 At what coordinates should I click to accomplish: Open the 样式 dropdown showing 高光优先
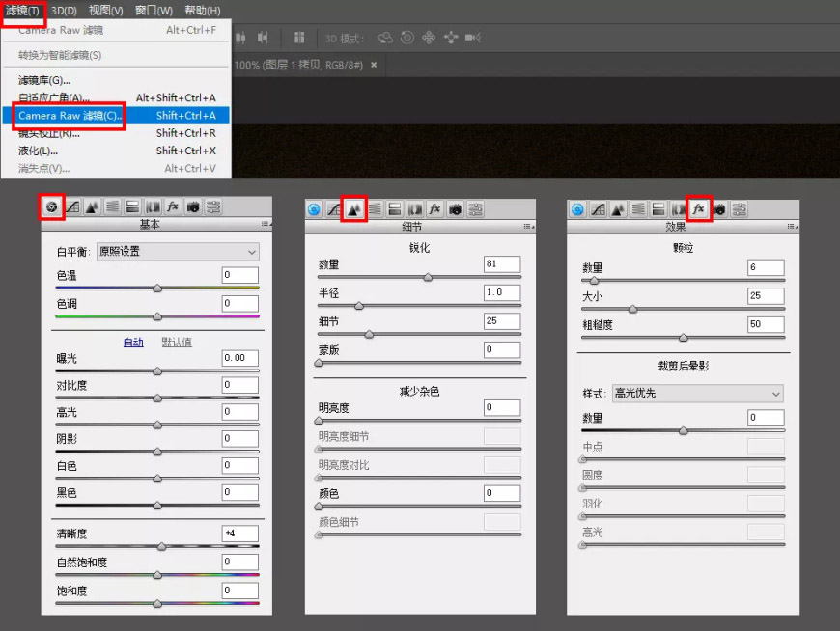click(x=698, y=394)
